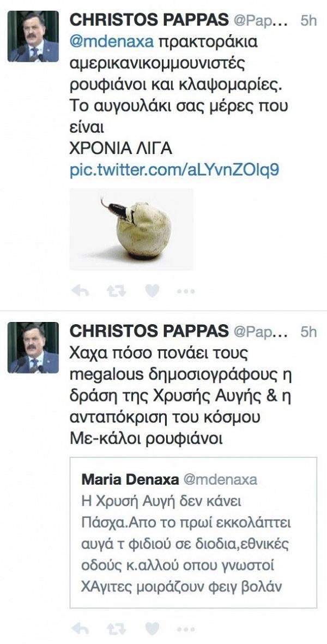
Task: Reply to the second tweet
Action: (x=80, y=628)
